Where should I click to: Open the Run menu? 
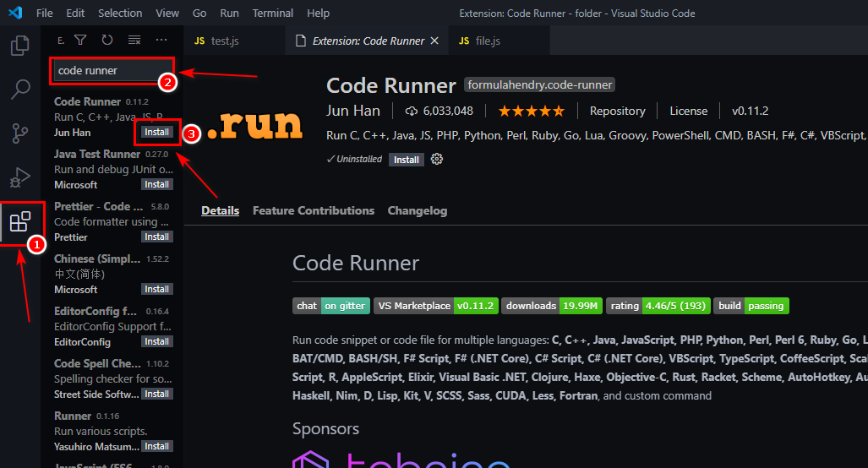(x=229, y=13)
